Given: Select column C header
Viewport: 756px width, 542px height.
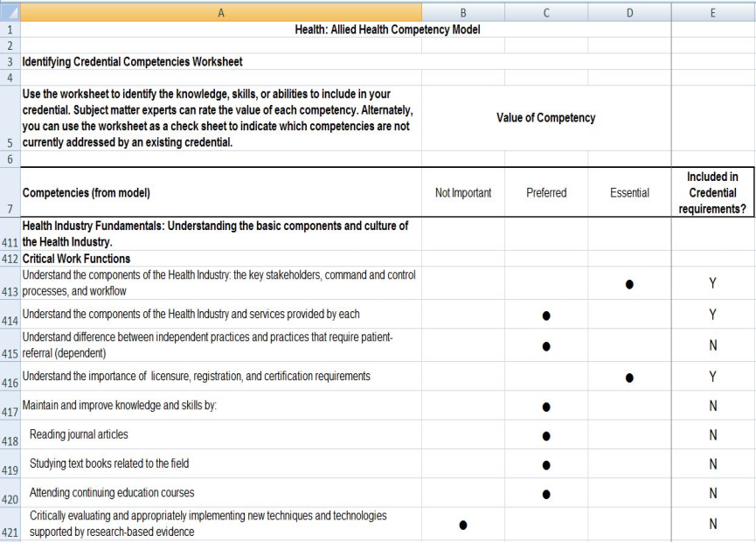Looking at the screenshot, I should pyautogui.click(x=545, y=13).
